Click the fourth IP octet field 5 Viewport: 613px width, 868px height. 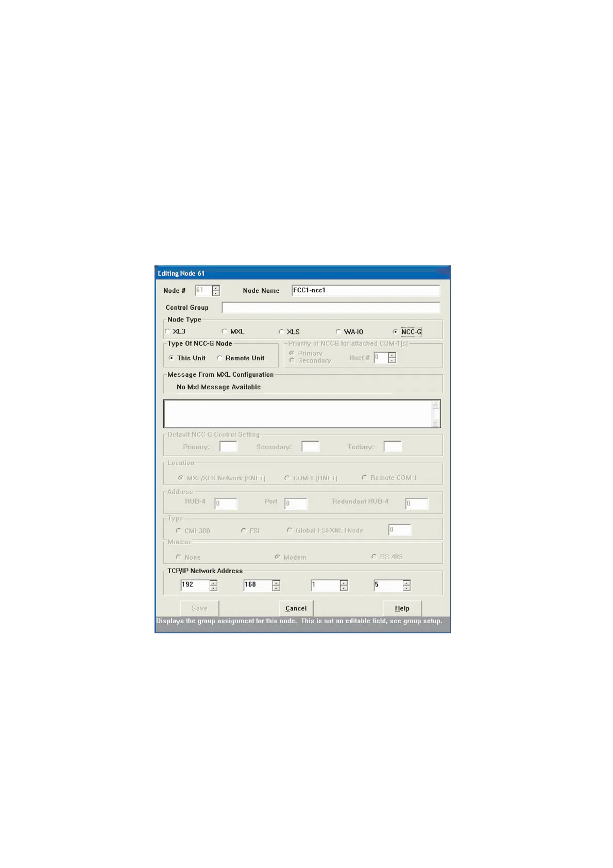[388, 585]
